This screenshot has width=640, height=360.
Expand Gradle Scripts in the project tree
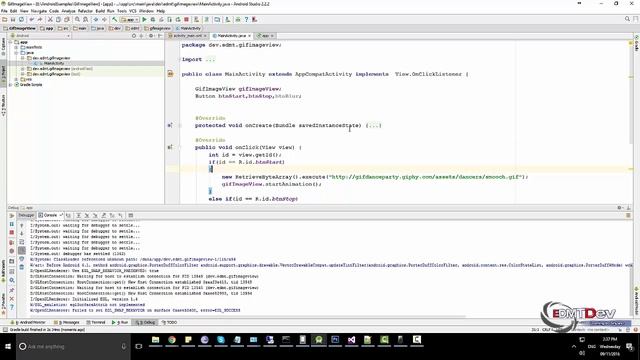click(x=11, y=84)
